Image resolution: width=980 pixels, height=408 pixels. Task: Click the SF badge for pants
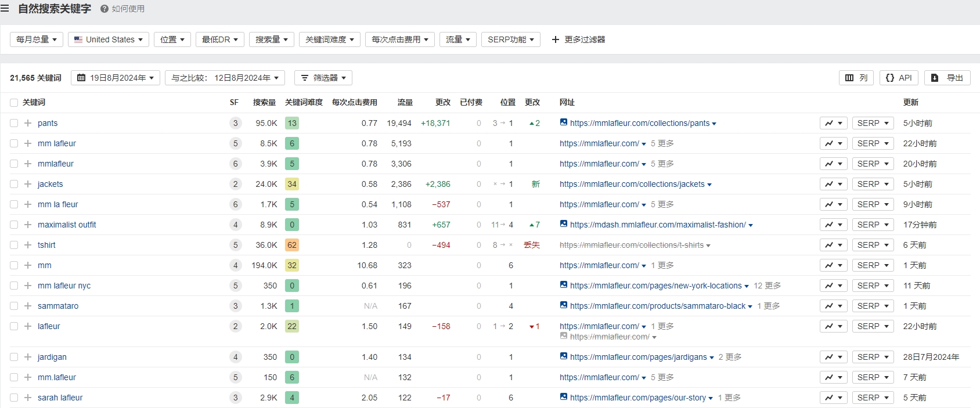(235, 123)
